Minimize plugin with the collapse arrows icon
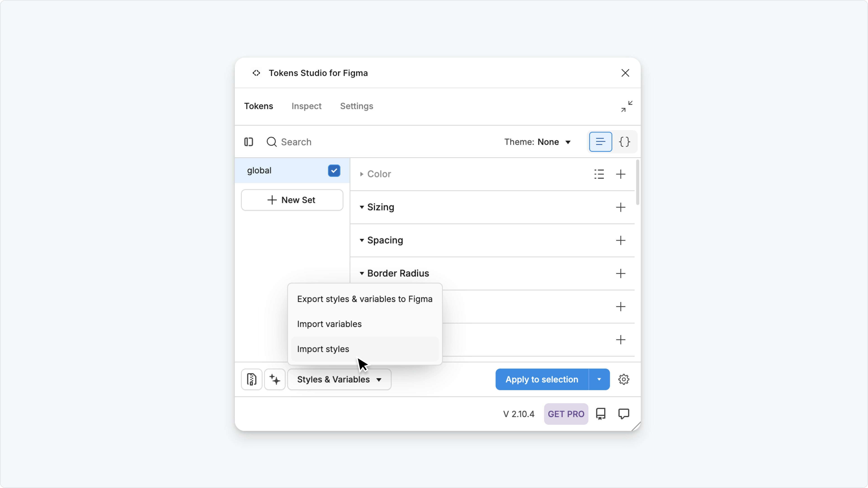Viewport: 868px width, 488px height. 627,106
